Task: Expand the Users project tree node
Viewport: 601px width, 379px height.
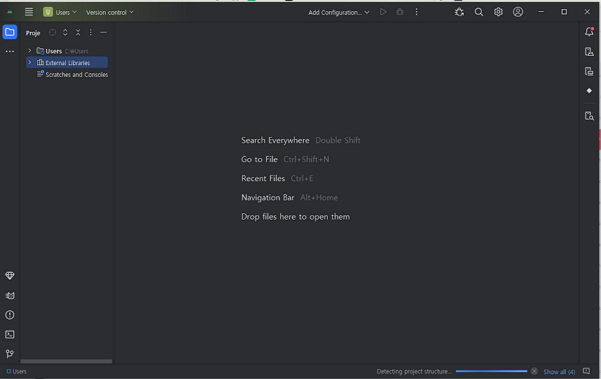Action: 30,51
